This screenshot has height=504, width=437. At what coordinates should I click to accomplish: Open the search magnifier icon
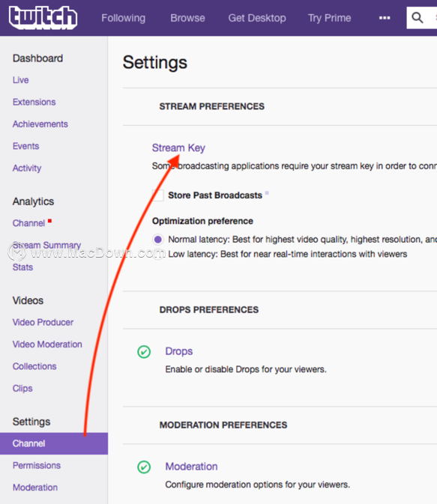point(418,18)
